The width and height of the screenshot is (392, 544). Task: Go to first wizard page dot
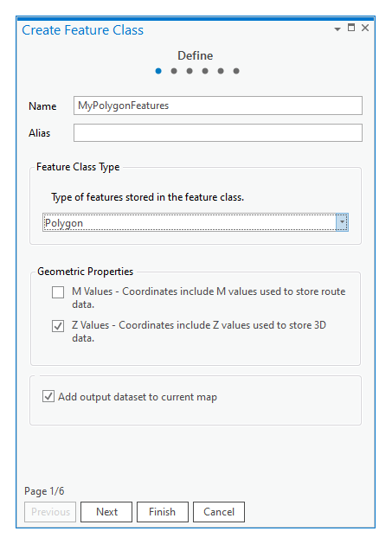pyautogui.click(x=158, y=71)
